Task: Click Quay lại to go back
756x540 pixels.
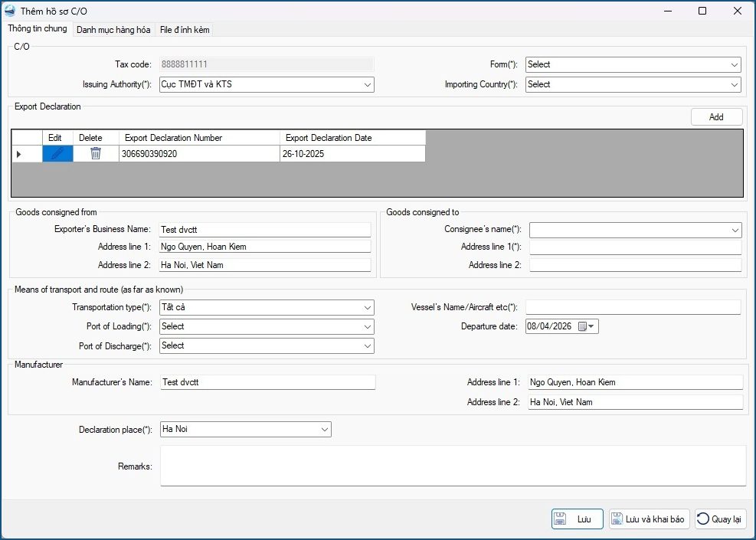Action: [x=719, y=519]
